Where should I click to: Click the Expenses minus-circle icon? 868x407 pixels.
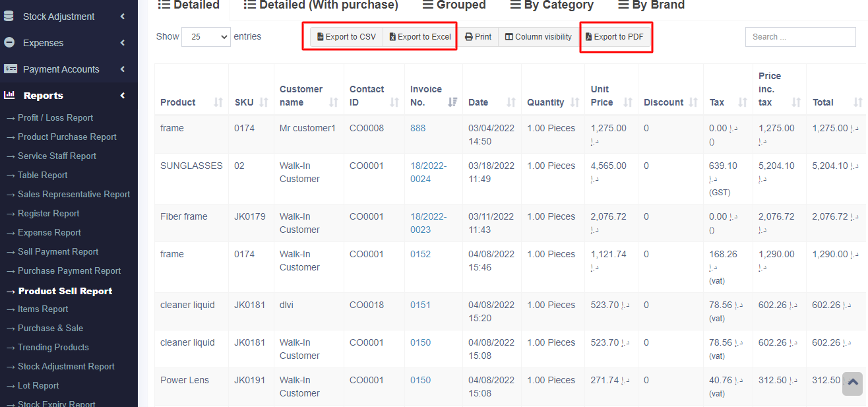(9, 42)
